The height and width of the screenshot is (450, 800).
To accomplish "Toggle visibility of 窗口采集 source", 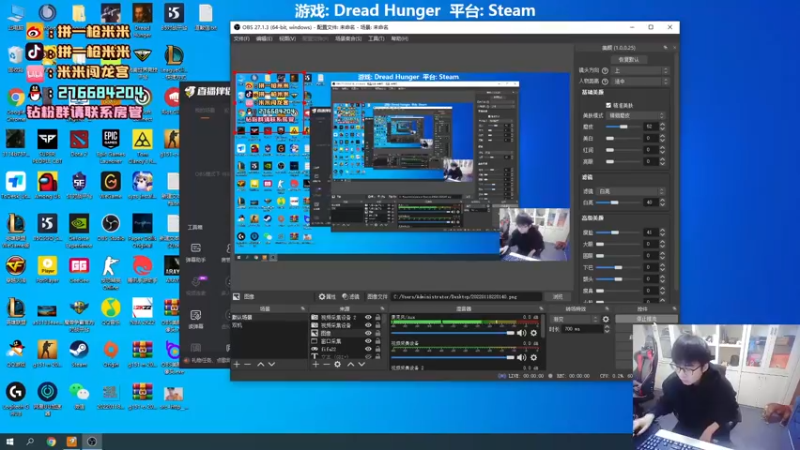I will [368, 341].
